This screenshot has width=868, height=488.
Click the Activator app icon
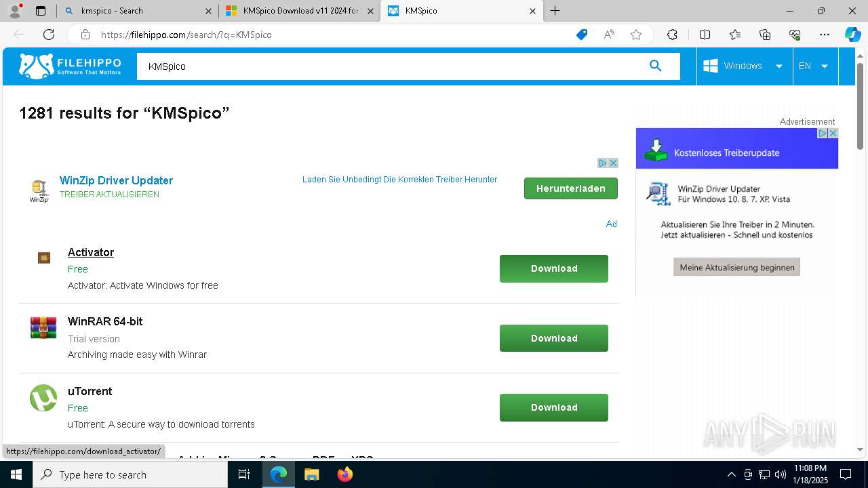pyautogui.click(x=44, y=258)
